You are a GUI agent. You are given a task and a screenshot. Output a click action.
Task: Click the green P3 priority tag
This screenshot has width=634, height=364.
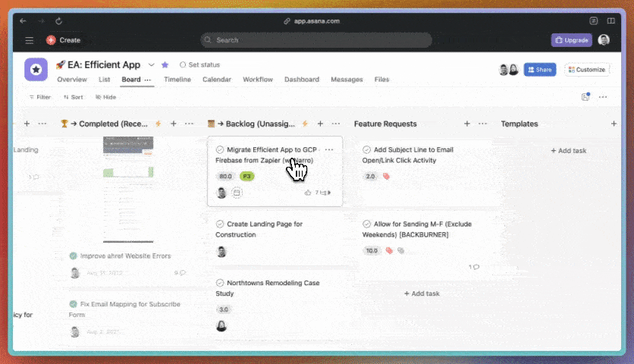246,177
